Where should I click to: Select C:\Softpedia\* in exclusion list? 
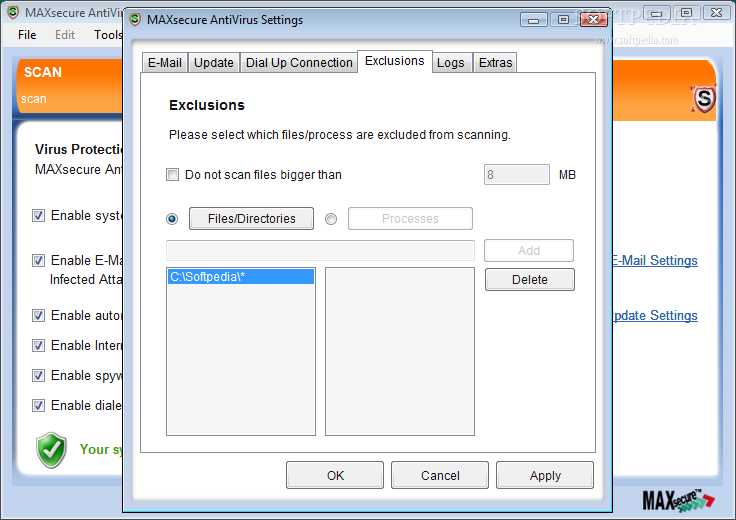(x=241, y=277)
